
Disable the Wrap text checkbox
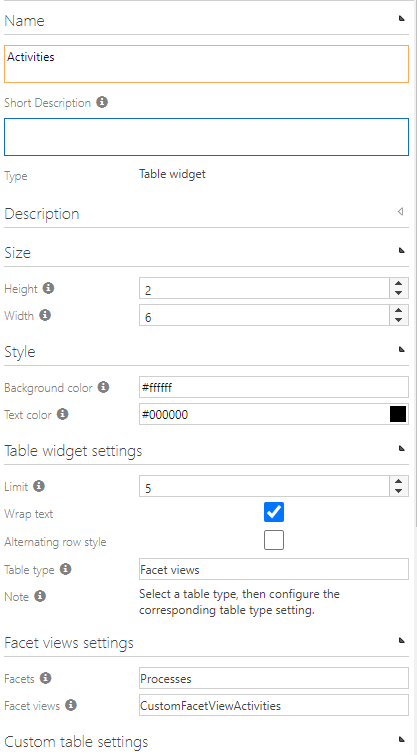pos(274,512)
